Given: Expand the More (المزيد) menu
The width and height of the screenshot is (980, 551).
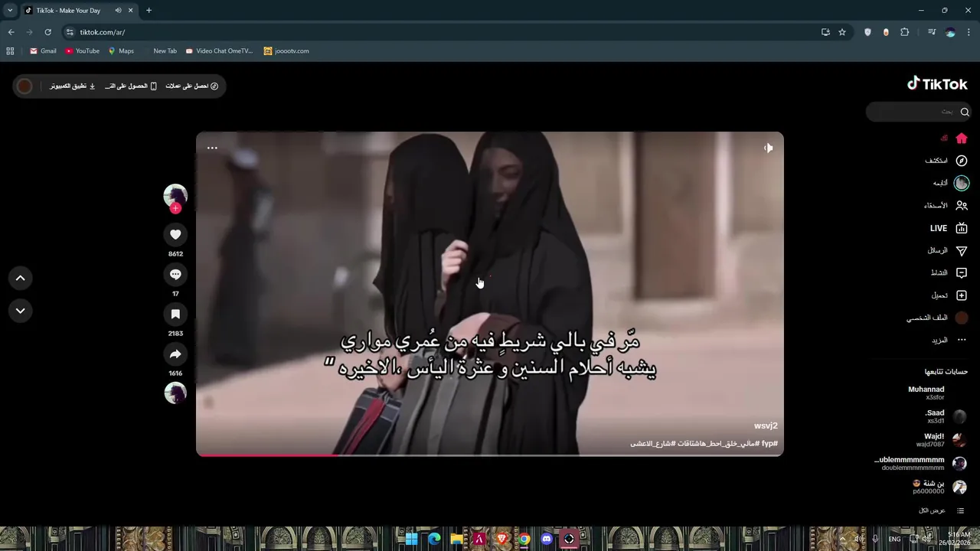Looking at the screenshot, I should (949, 340).
